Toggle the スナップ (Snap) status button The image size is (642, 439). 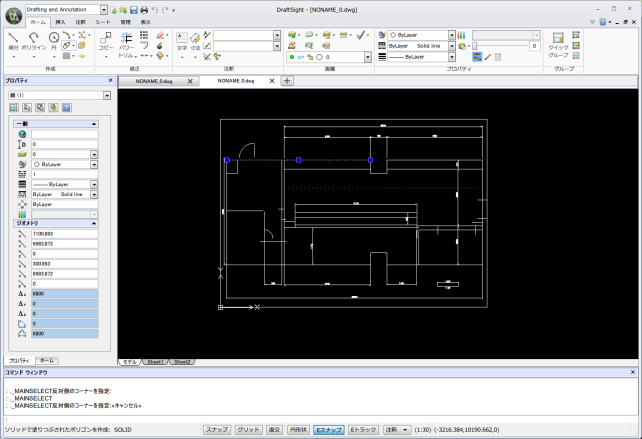[216, 429]
